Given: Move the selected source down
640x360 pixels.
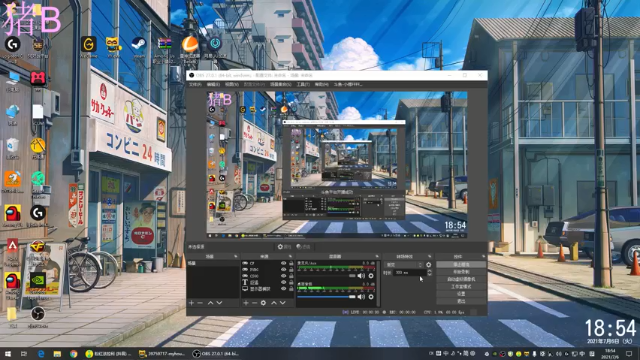Looking at the screenshot, I should point(282,303).
